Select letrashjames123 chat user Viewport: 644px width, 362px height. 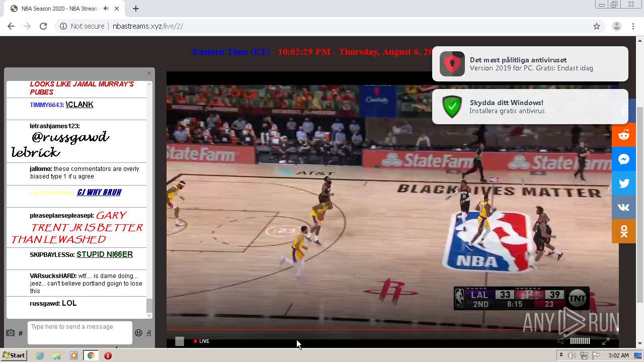click(54, 126)
